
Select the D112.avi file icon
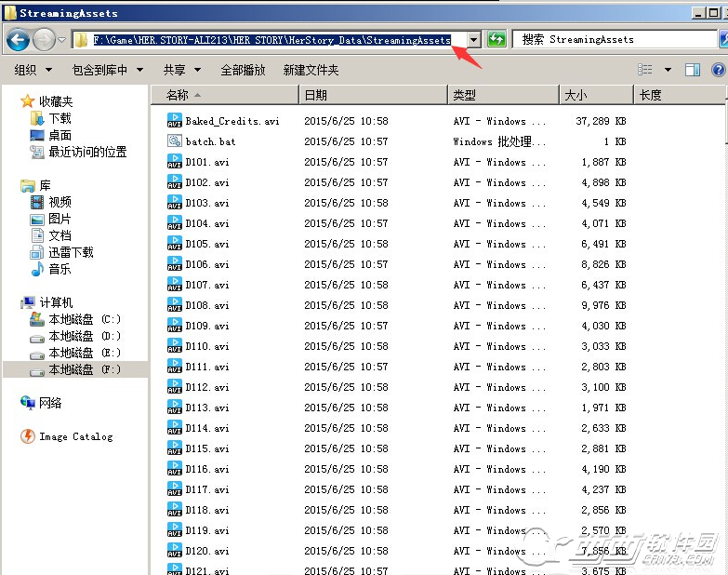tap(175, 386)
